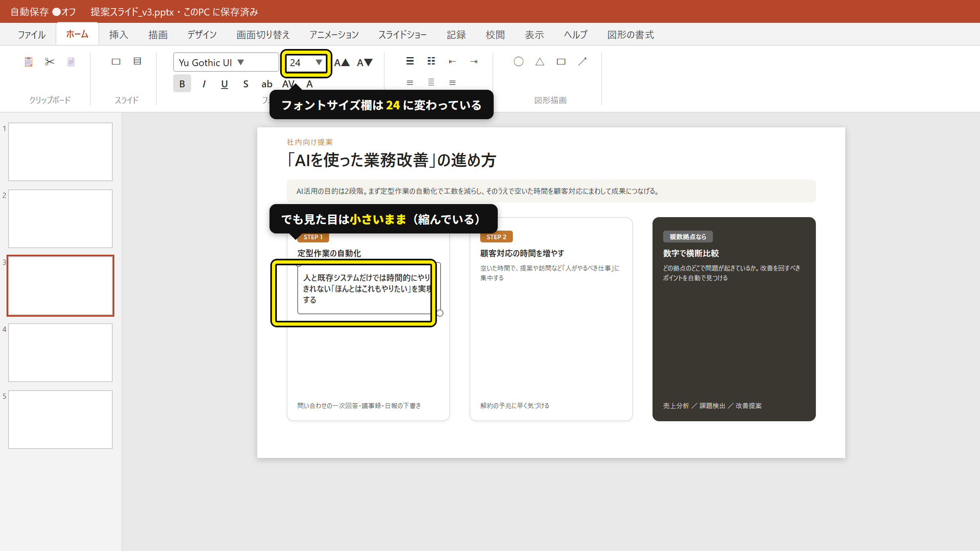
Task: Click the slide title 「AIを使った業務改善」の進め方
Action: click(391, 160)
